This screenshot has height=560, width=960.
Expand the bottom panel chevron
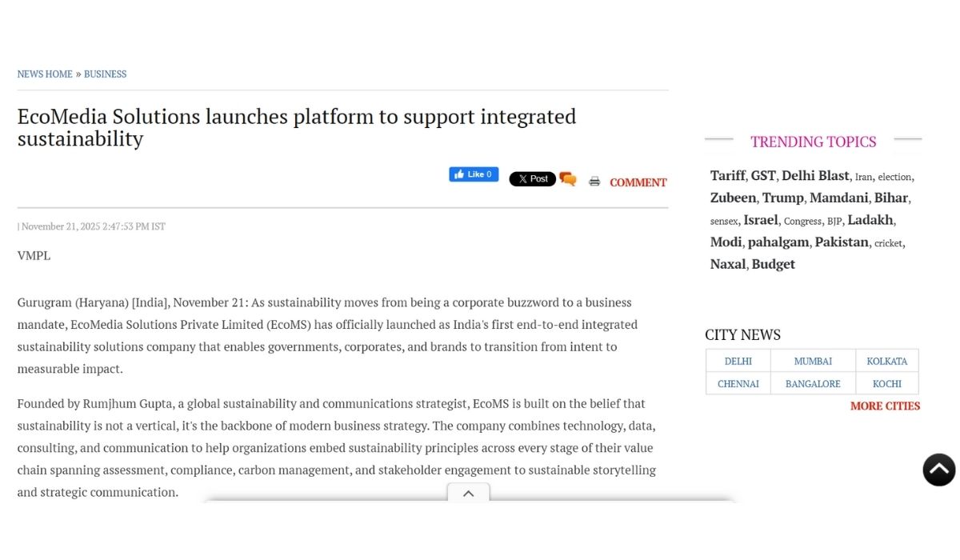click(x=469, y=494)
